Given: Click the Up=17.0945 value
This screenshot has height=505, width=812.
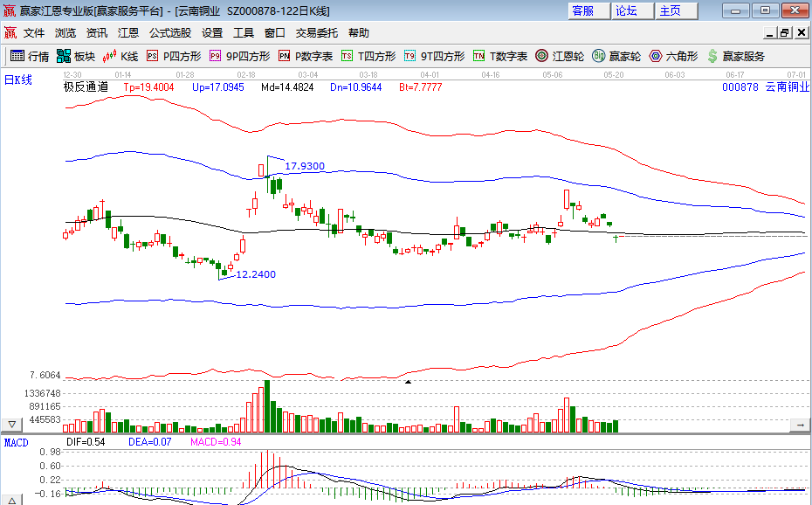Looking at the screenshot, I should pos(218,87).
